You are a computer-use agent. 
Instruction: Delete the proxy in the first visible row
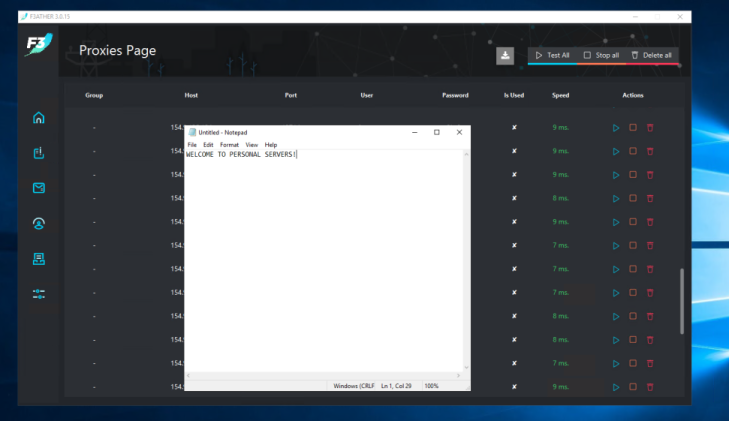point(650,128)
